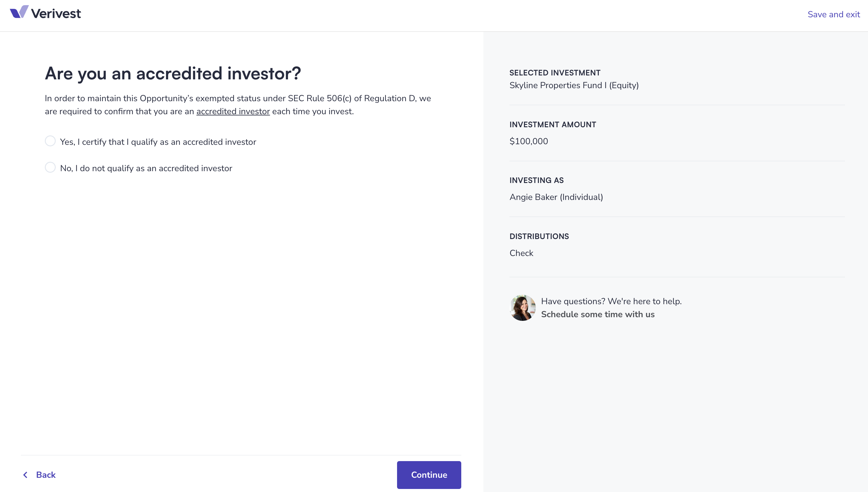Screen dimensions: 868x492
Task: Choose the No, do not qualify radio button
Action: click(x=50, y=167)
